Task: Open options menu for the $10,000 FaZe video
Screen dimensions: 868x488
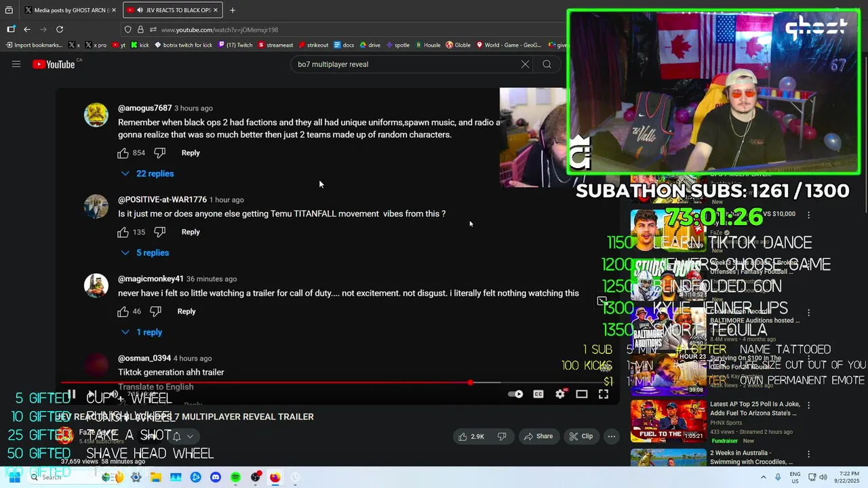Action: pos(808,215)
